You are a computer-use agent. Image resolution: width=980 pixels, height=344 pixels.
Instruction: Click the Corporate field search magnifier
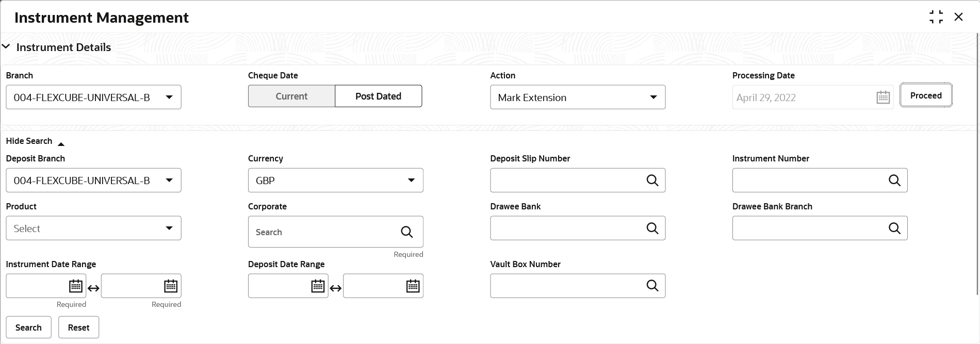coord(406,232)
